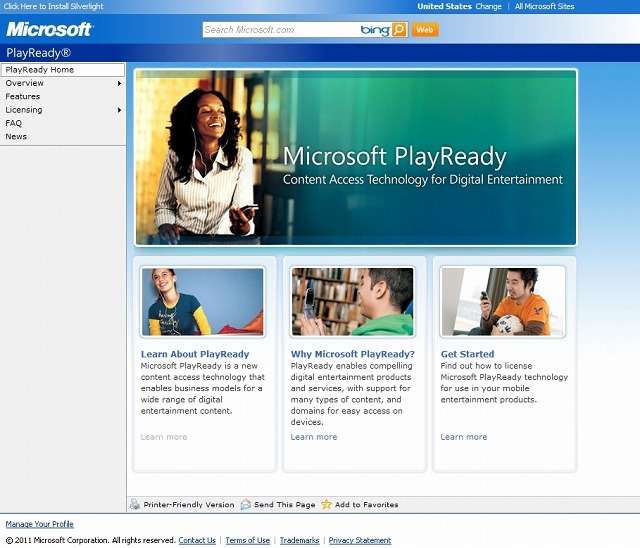Image resolution: width=640 pixels, height=548 pixels.
Task: Click the Bing search magnifier icon
Action: 399,29
